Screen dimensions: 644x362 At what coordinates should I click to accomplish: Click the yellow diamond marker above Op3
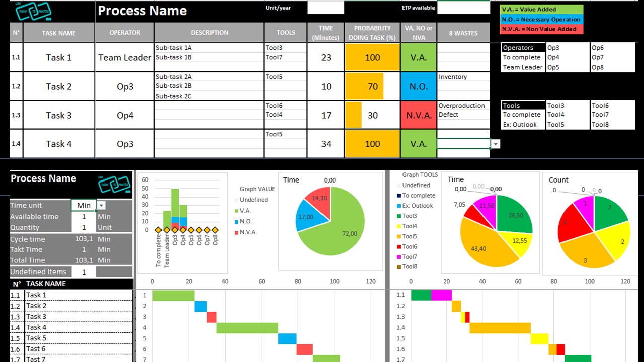[x=175, y=230]
